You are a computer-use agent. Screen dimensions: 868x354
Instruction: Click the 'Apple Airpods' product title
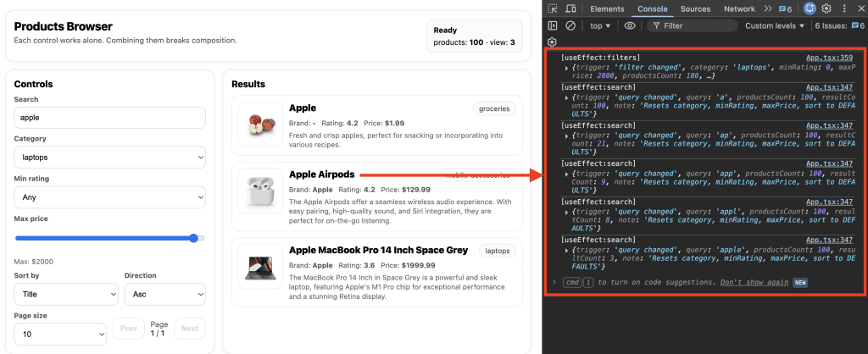(x=321, y=174)
